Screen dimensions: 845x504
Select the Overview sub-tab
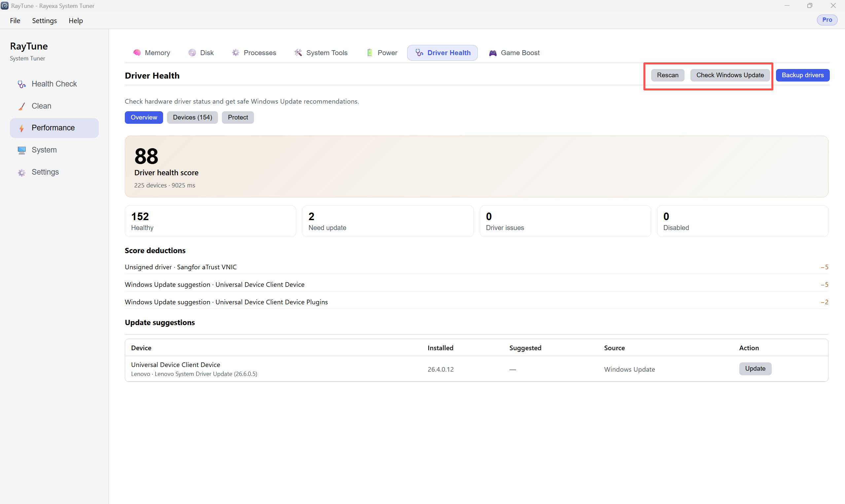coord(144,118)
